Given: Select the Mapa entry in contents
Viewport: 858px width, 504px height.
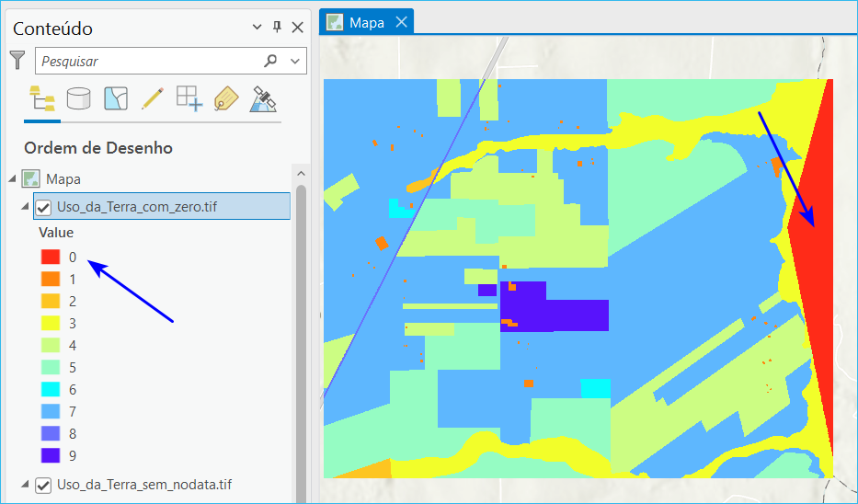Looking at the screenshot, I should 63,179.
